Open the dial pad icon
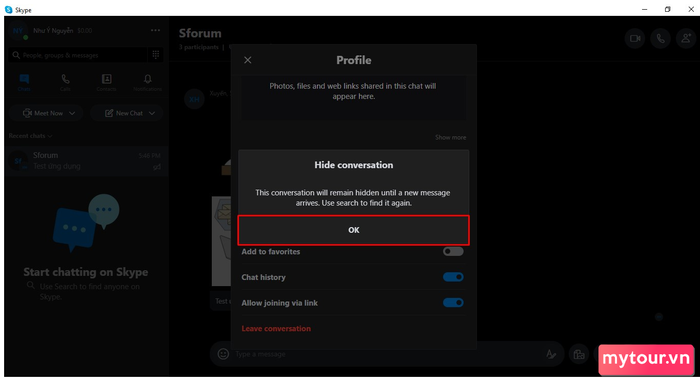The image size is (700, 383). pos(156,55)
